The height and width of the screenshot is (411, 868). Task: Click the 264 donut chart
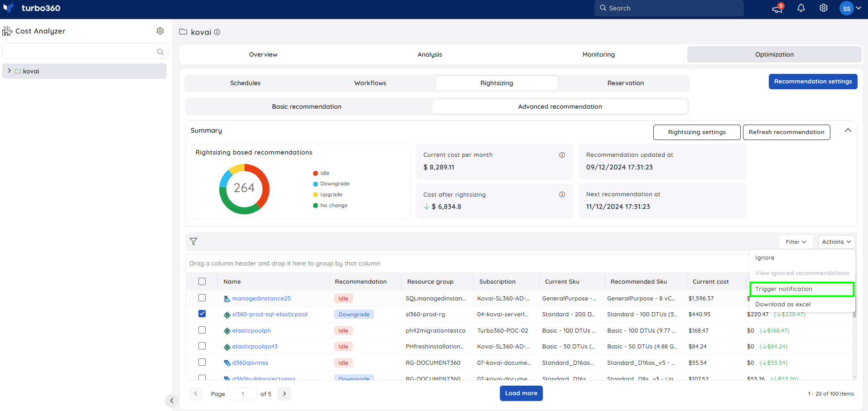pos(244,189)
